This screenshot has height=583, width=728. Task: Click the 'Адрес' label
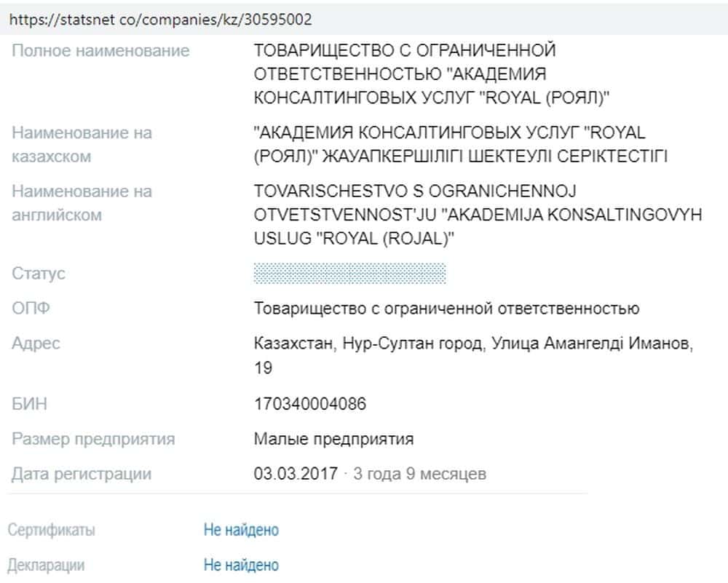[x=36, y=344]
